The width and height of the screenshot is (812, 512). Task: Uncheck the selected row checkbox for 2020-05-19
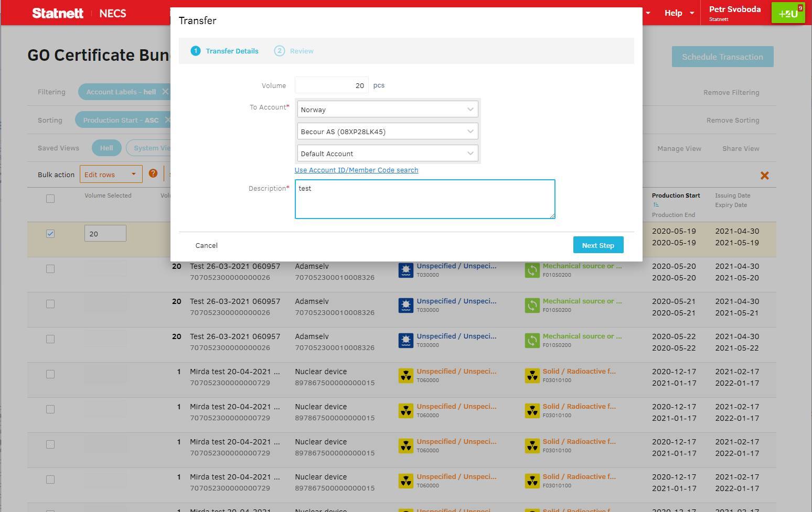click(50, 234)
